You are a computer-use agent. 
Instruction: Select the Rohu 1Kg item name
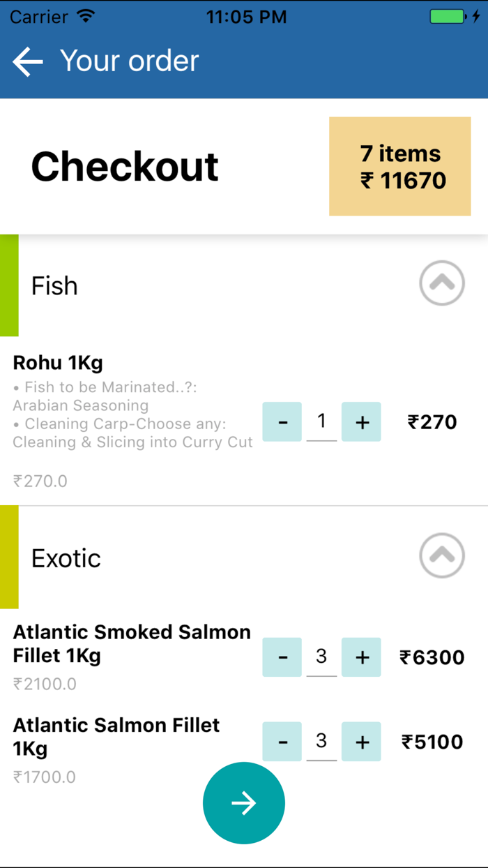[x=58, y=363]
